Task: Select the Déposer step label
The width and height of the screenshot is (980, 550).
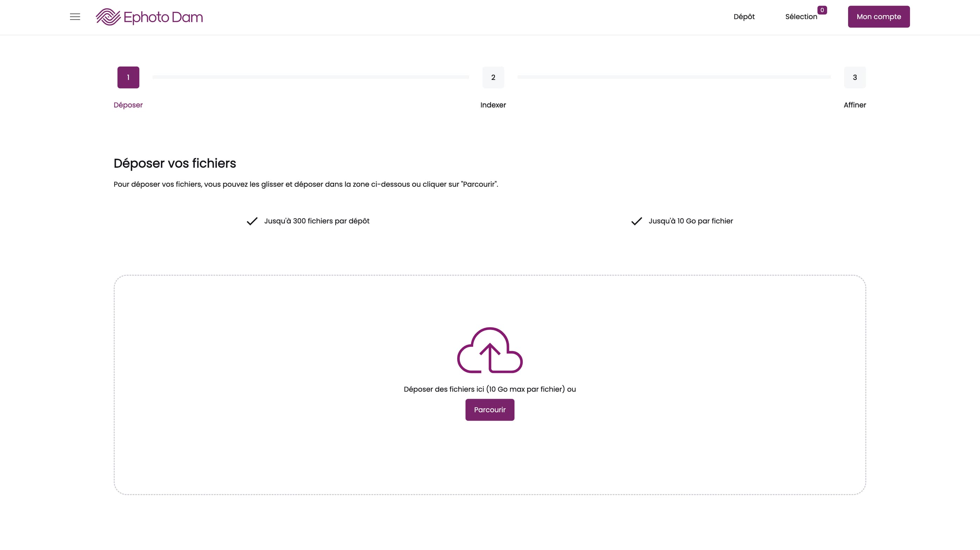Action: click(x=128, y=105)
